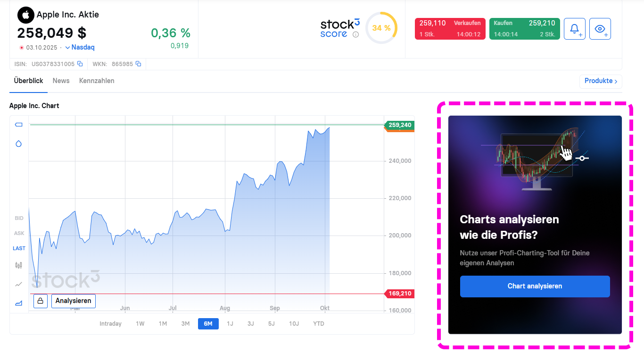The width and height of the screenshot is (644, 354).
Task: Click the price label icon in chart sidebar
Action: 19,125
